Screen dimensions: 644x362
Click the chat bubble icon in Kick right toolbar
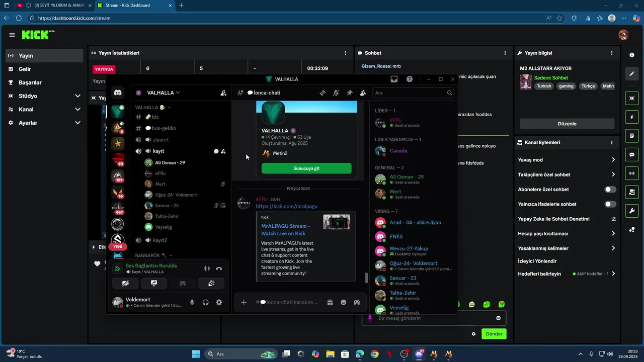pos(632,154)
